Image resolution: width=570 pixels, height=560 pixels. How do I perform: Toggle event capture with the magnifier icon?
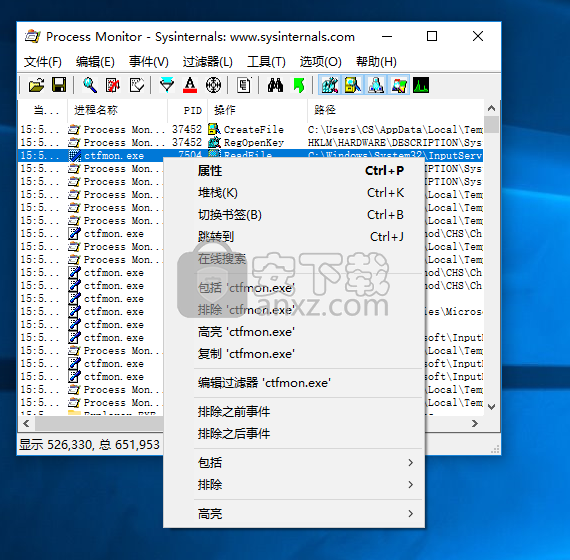90,85
